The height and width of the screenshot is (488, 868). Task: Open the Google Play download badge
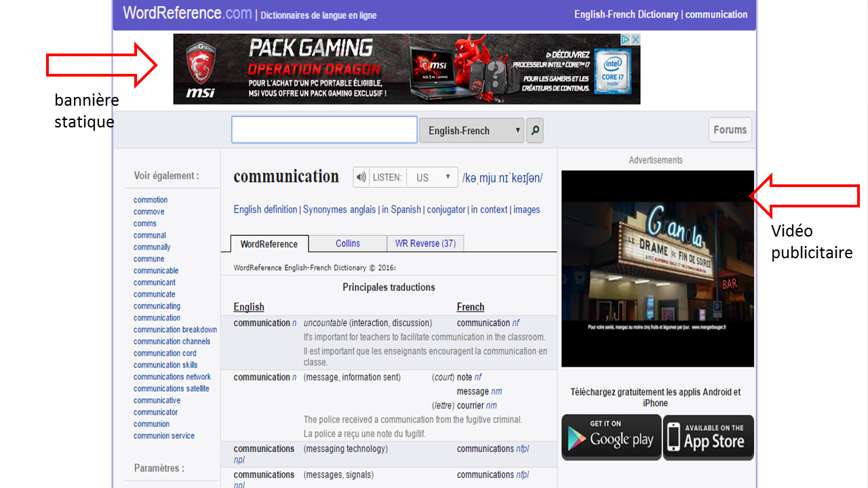point(611,438)
